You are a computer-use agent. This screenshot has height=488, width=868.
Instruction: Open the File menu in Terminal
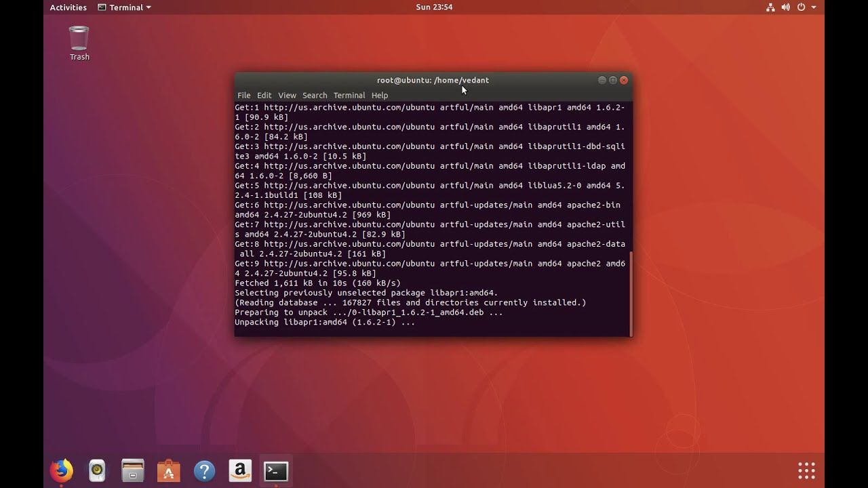(x=244, y=96)
